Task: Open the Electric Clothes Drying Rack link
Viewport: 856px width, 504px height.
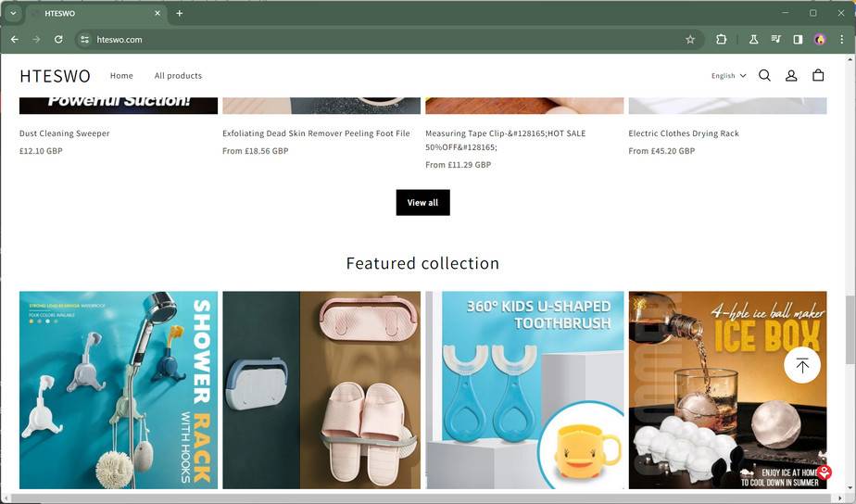Action: [x=684, y=133]
